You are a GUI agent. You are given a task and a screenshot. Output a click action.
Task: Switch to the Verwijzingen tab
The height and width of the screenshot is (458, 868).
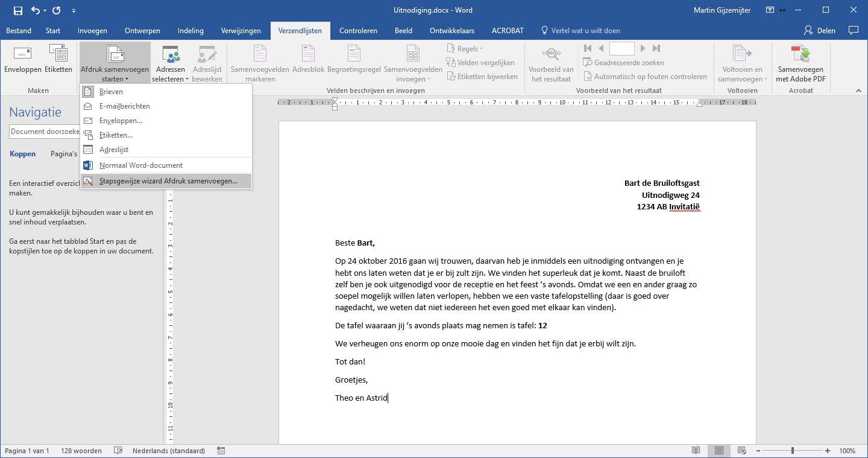coord(241,31)
